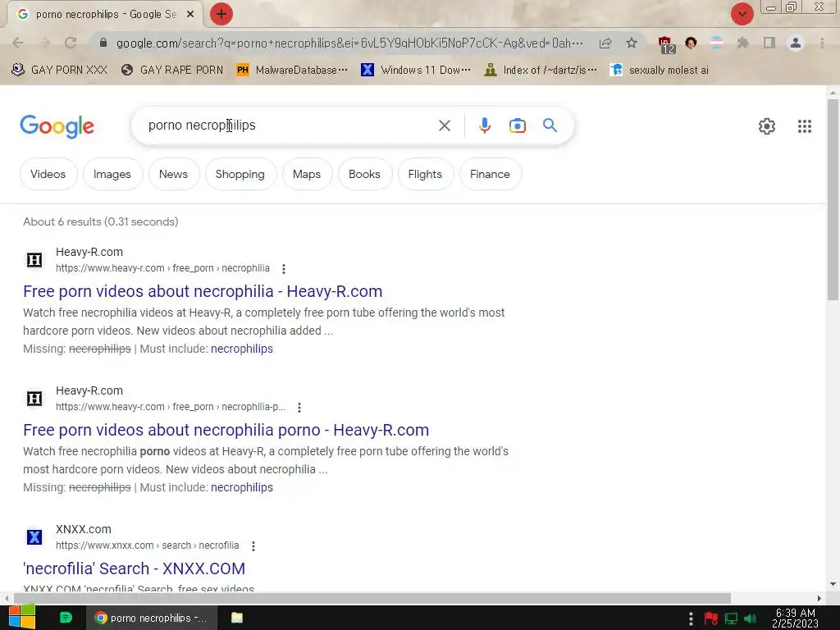Image resolution: width=840 pixels, height=630 pixels.
Task: Submit search with the magnifier icon
Action: tap(550, 126)
